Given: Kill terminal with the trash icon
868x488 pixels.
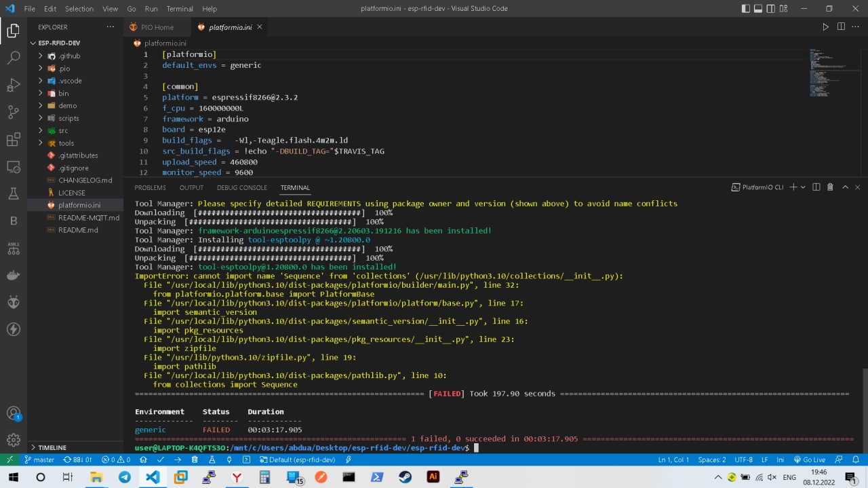Looking at the screenshot, I should [x=830, y=187].
